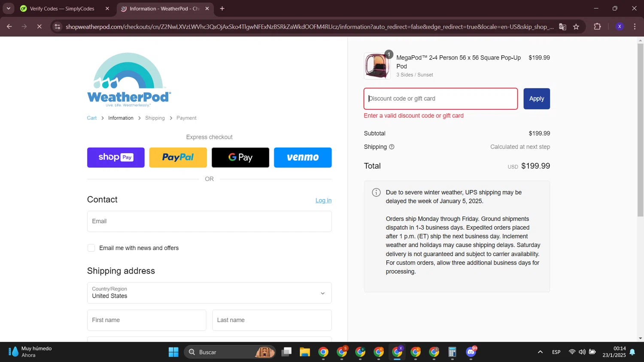Open a new browser tab
The height and width of the screenshot is (362, 644).
222,9
